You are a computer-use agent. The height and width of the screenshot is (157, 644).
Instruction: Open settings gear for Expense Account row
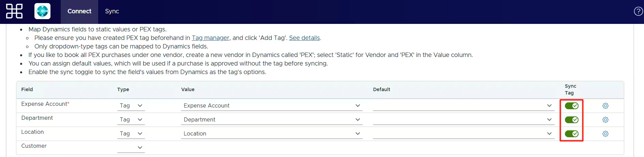[x=605, y=106]
